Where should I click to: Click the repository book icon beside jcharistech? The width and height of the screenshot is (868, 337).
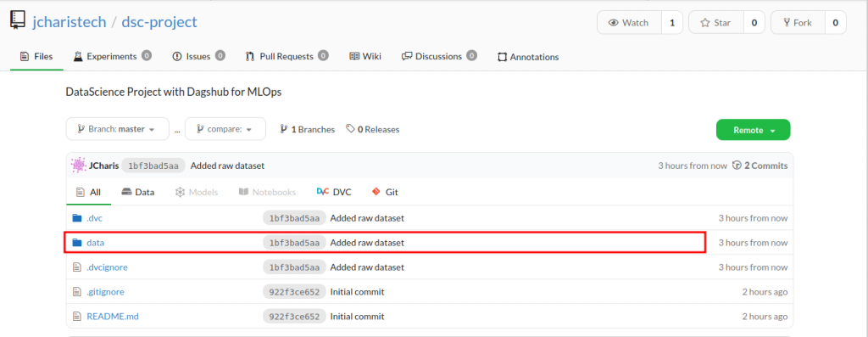tap(17, 21)
